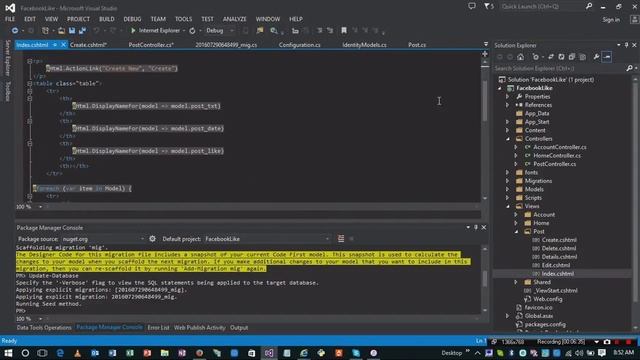Open the BUILD menu
The height and width of the screenshot is (360, 640).
pos(107,19)
